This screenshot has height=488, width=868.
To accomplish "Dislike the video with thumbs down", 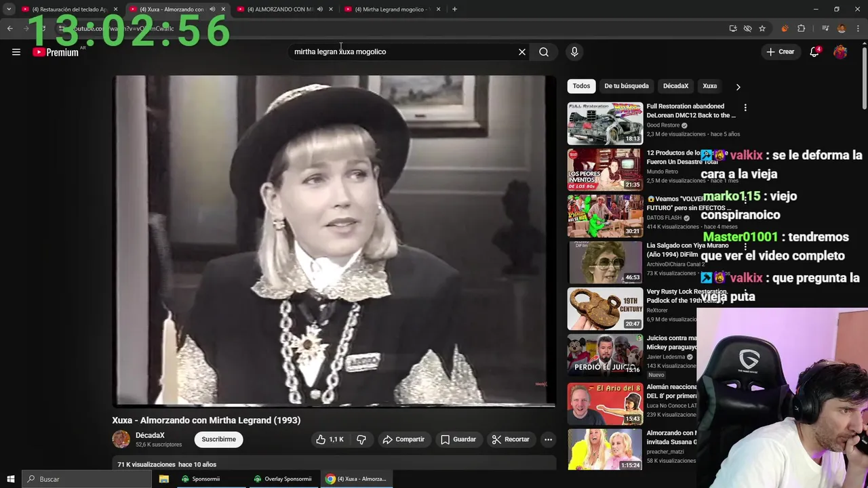I will coord(361,439).
